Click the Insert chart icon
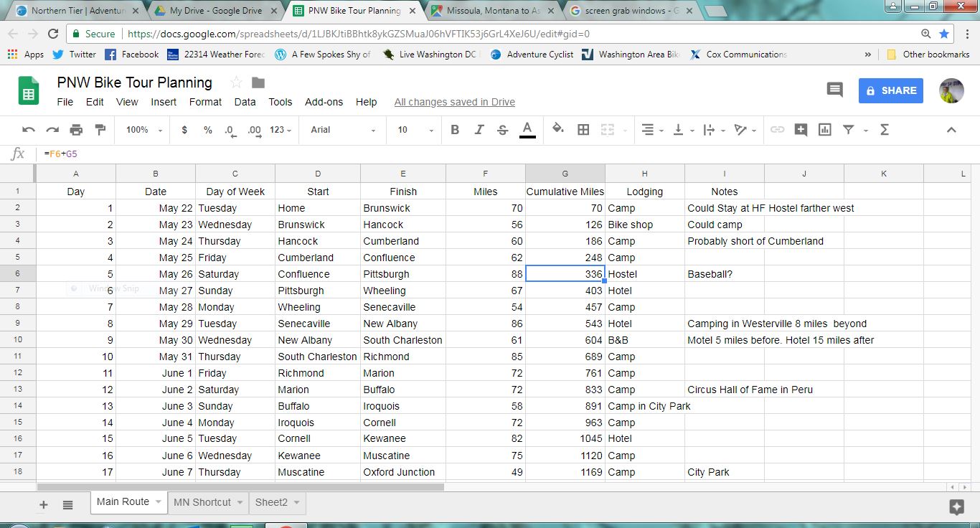The height and width of the screenshot is (528, 980). [824, 130]
